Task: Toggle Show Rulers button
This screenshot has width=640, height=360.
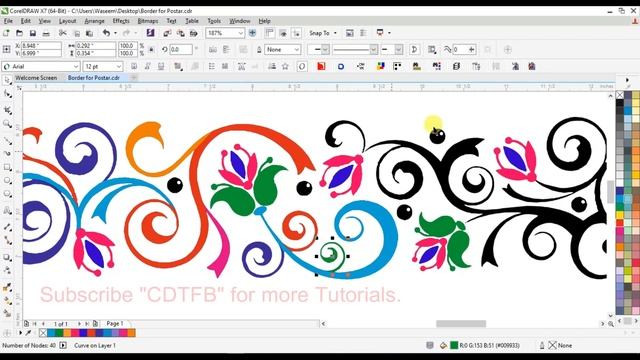Action: click(269, 33)
